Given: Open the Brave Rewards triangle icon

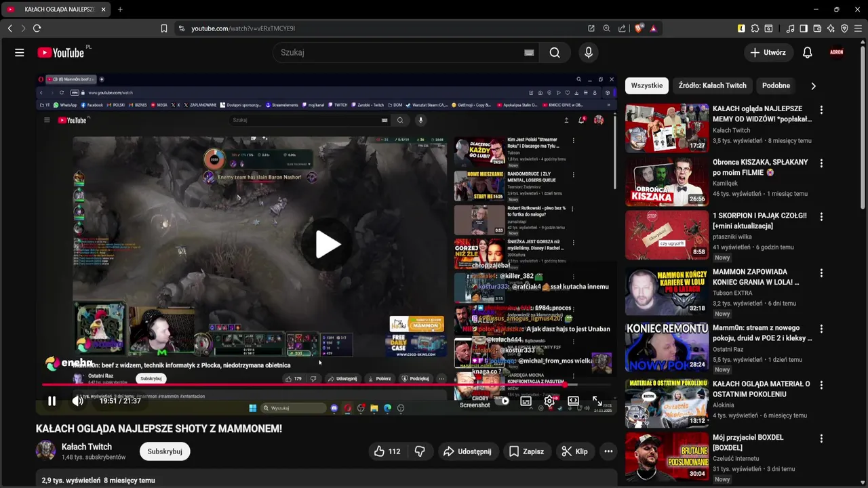Looking at the screenshot, I should pyautogui.click(x=654, y=28).
